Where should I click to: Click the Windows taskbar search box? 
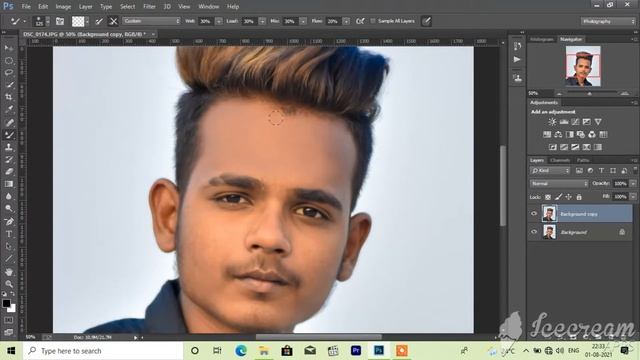click(x=103, y=351)
